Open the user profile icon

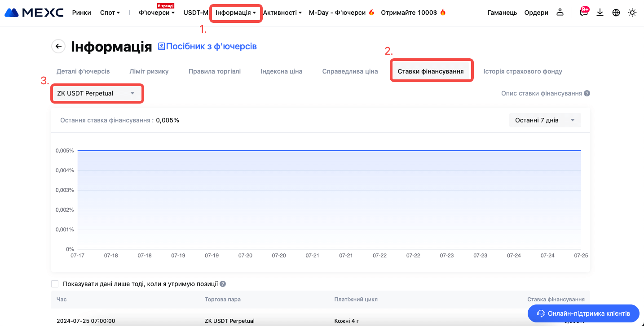tap(560, 13)
